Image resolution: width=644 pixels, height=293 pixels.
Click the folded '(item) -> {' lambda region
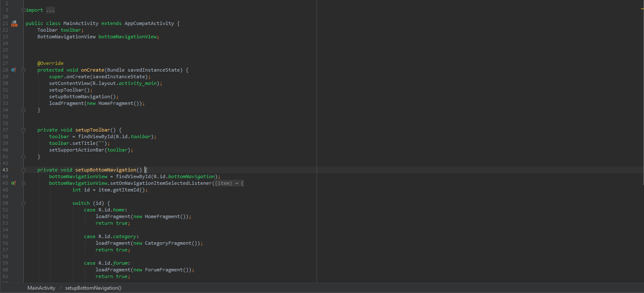click(229, 183)
